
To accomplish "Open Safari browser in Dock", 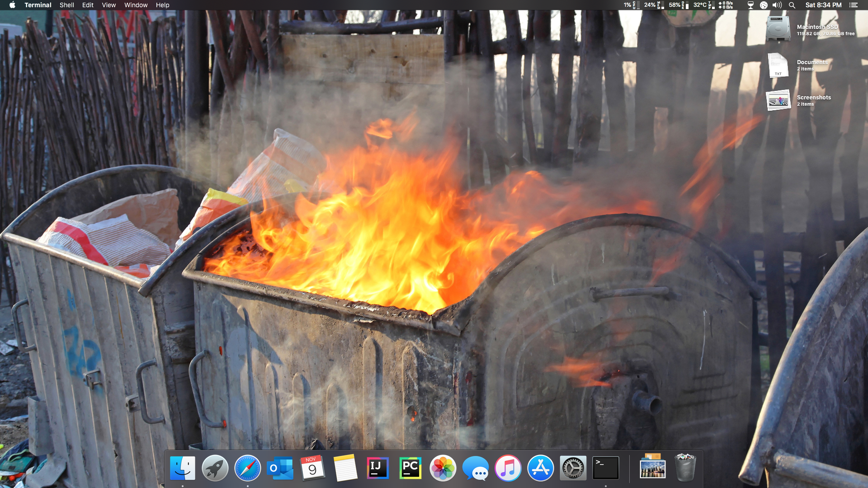I will [x=248, y=468].
